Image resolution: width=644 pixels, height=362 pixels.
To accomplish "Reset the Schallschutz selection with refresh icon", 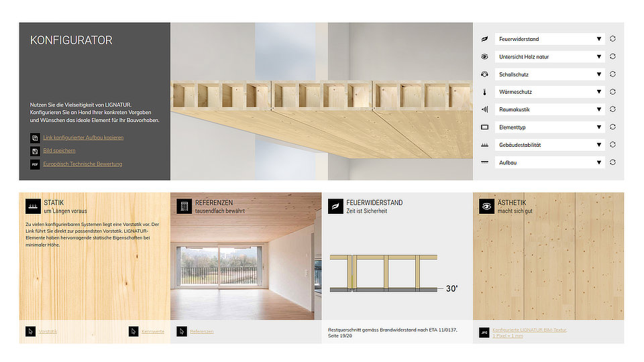I will (612, 74).
